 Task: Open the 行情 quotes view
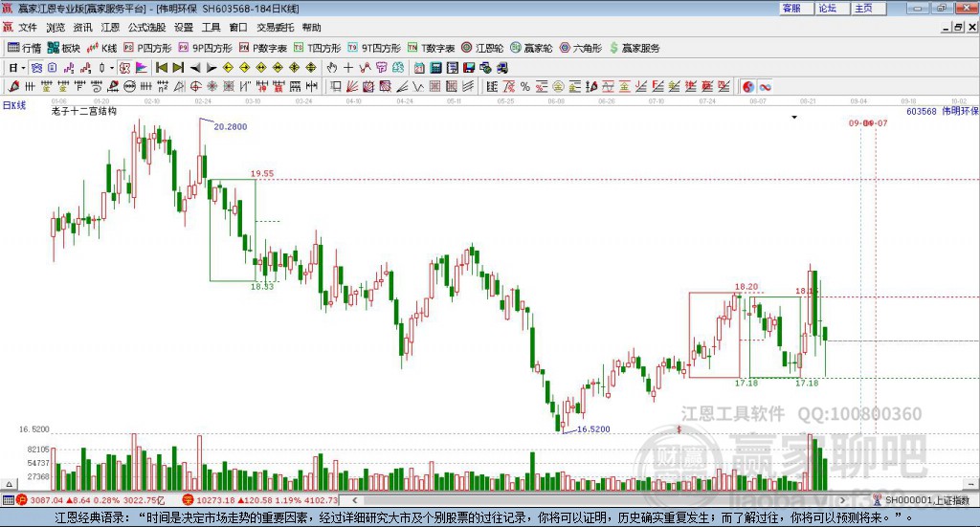pyautogui.click(x=24, y=48)
